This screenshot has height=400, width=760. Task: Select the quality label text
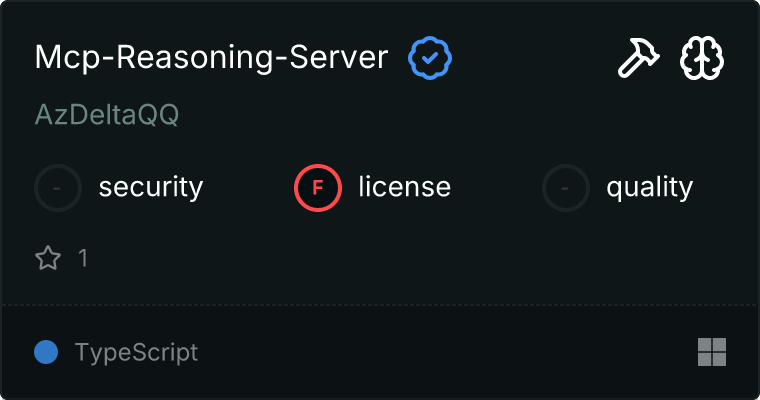(x=649, y=187)
